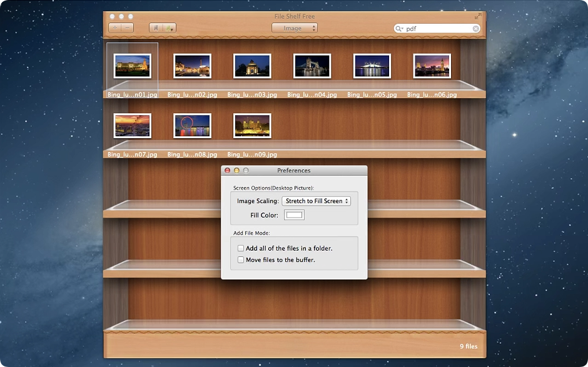The height and width of the screenshot is (367, 588).
Task: Click file name Bing_lu...n01.jpg
Action: tap(133, 94)
